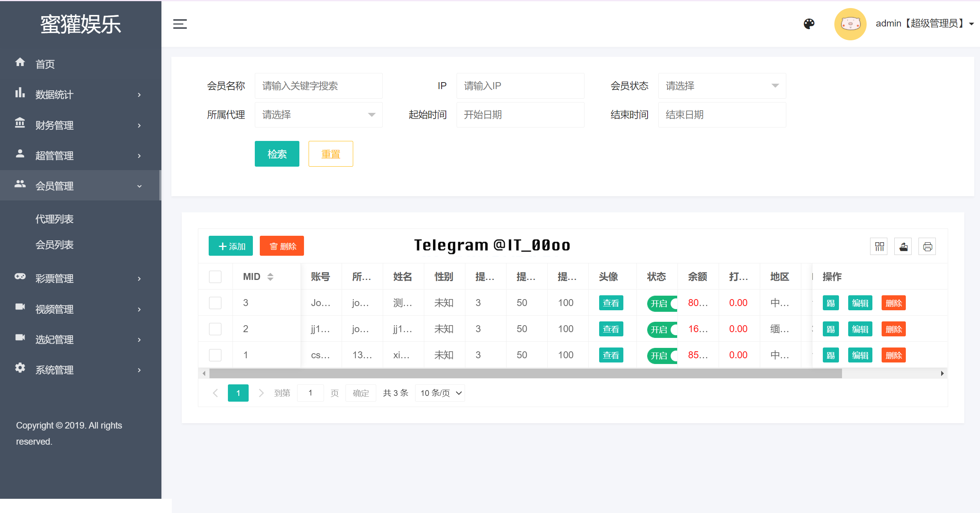Click the 添加 add button
This screenshot has height=513, width=980.
[231, 246]
